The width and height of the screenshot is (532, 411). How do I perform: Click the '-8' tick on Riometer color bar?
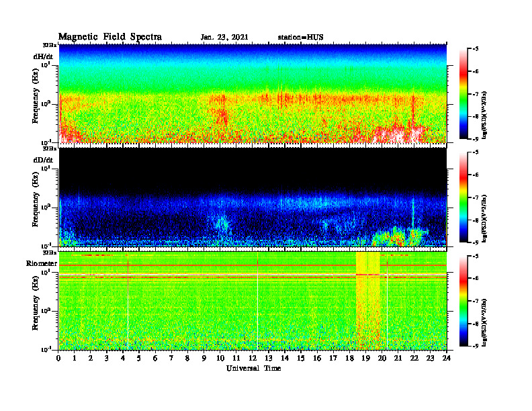(476, 324)
